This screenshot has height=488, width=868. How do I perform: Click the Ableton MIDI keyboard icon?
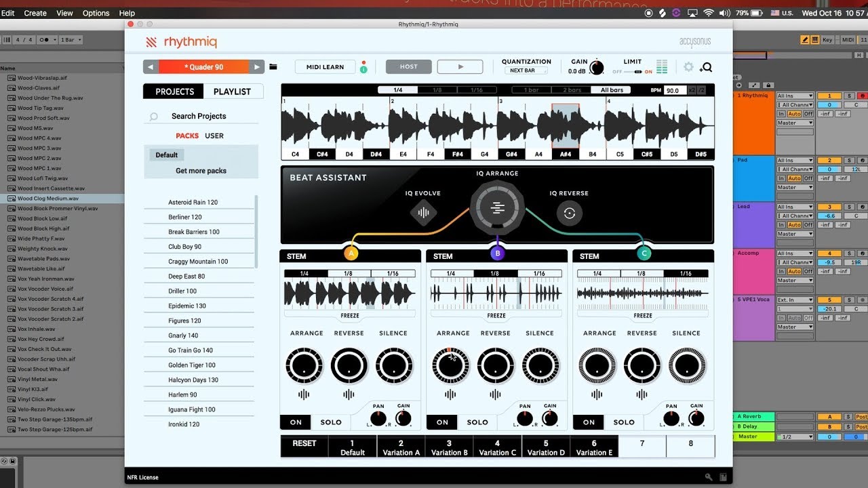pos(816,40)
